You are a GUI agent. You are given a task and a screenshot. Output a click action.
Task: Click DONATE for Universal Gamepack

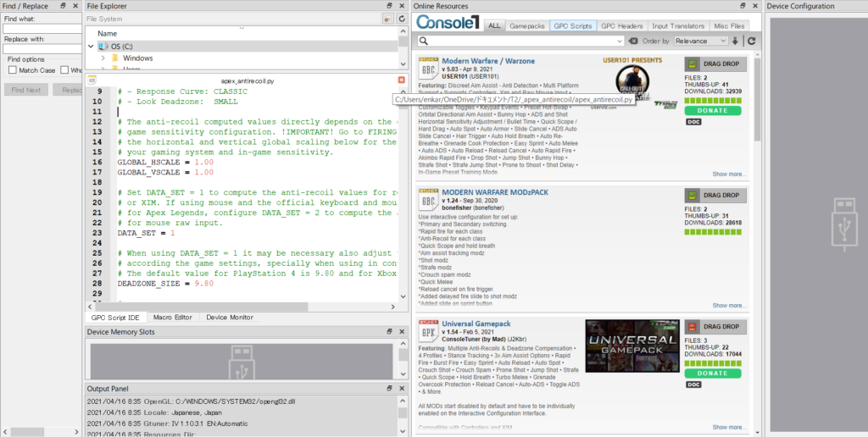tap(712, 373)
